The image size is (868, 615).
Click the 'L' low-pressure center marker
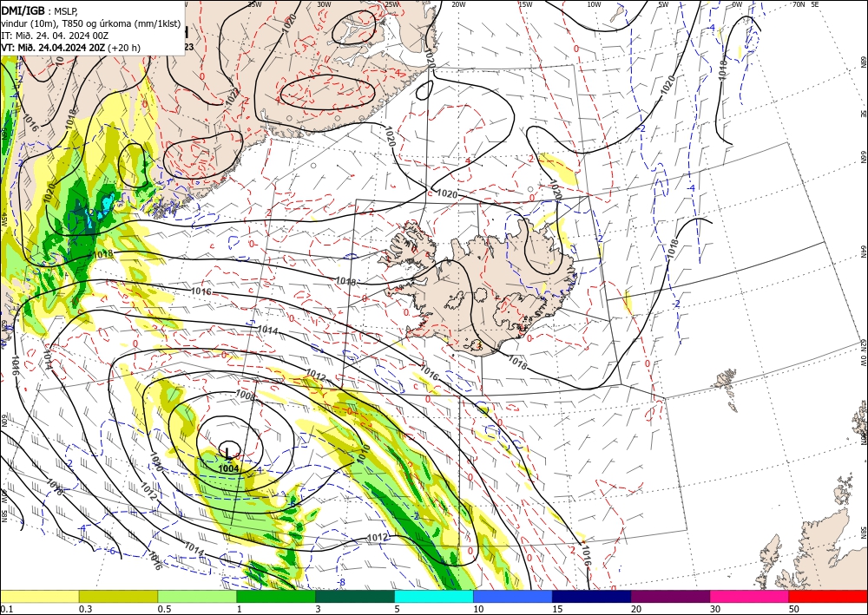228,455
